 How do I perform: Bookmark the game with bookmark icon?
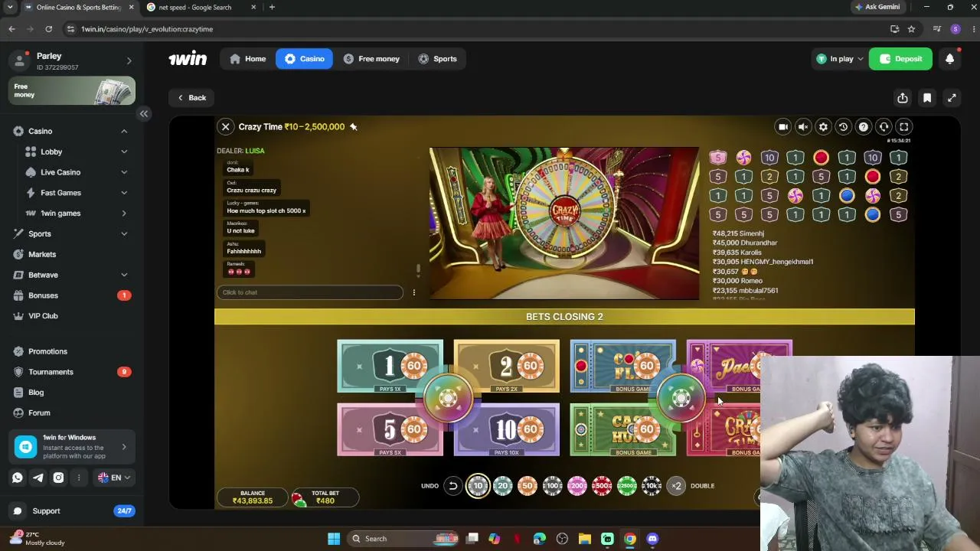(927, 98)
